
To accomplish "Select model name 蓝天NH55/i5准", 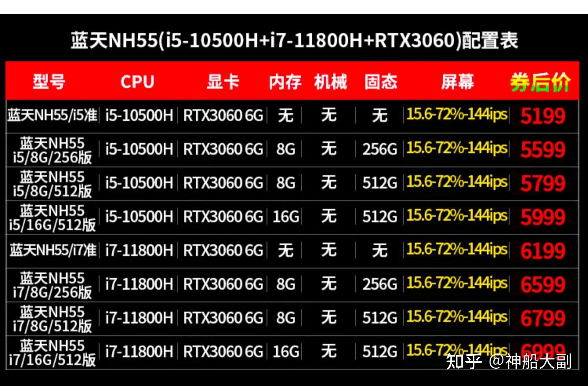I will [x=53, y=115].
